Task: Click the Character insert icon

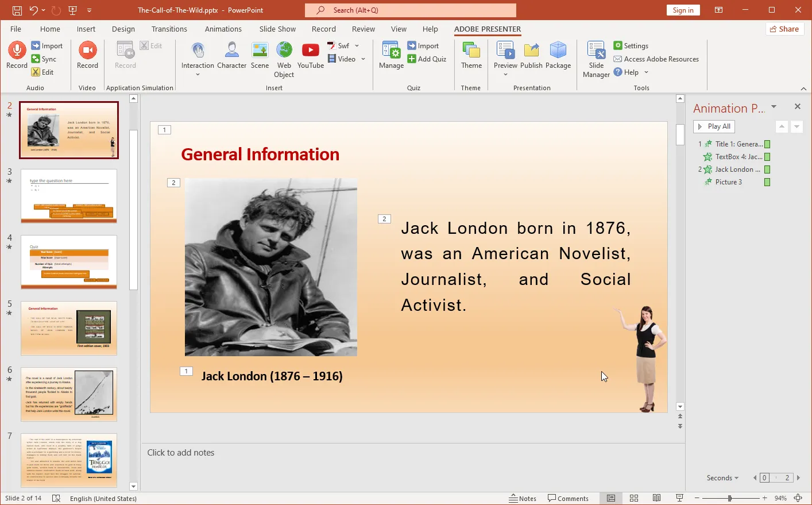Action: [231, 55]
